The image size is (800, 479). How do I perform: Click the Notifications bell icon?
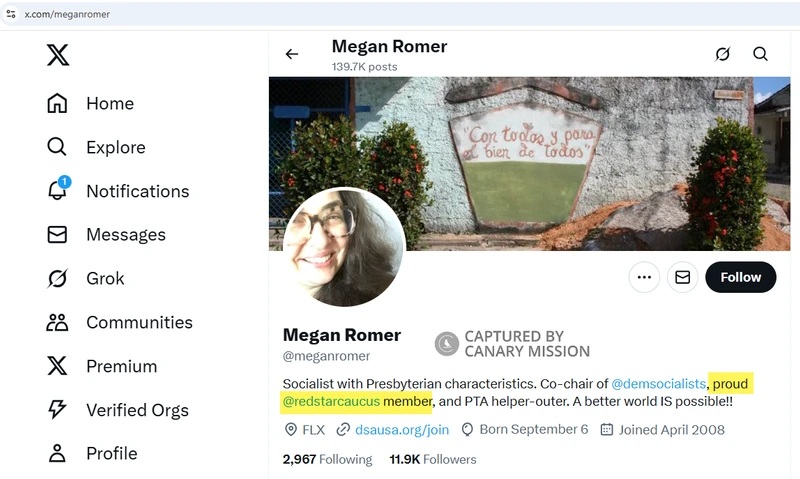[x=58, y=191]
